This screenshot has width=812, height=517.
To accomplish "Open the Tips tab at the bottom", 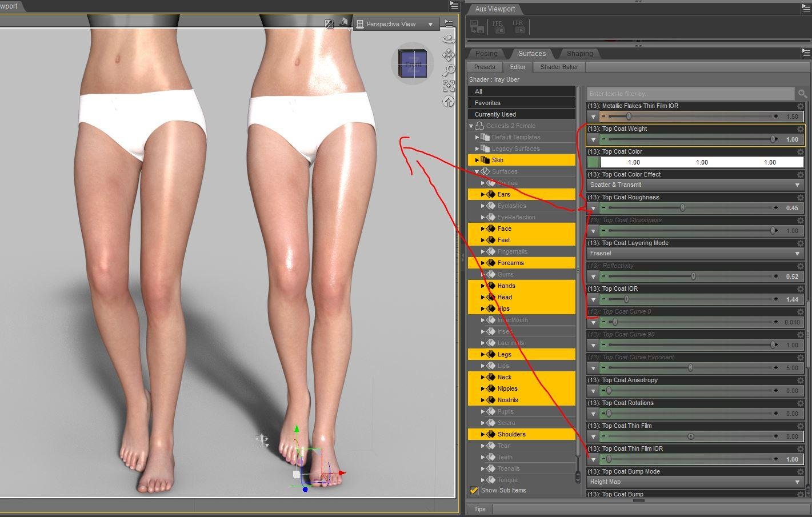I will (x=479, y=509).
